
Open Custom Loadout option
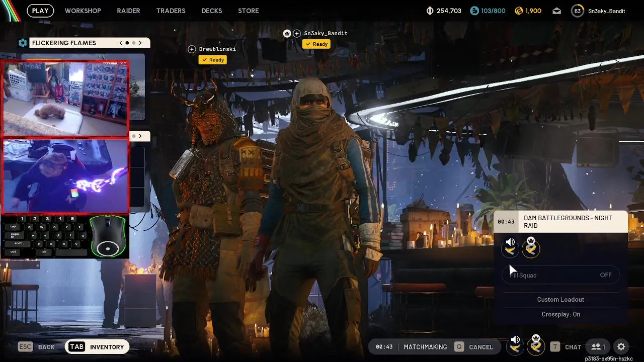click(x=560, y=300)
